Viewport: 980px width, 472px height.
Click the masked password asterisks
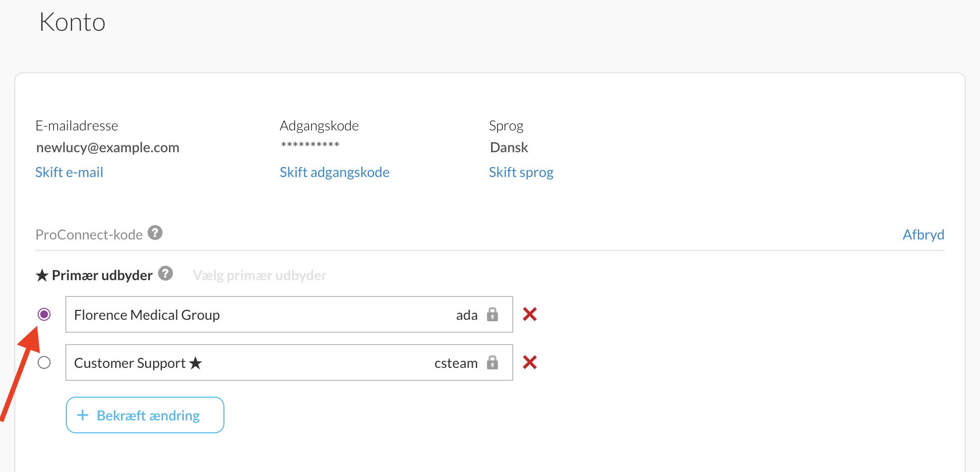(x=310, y=145)
